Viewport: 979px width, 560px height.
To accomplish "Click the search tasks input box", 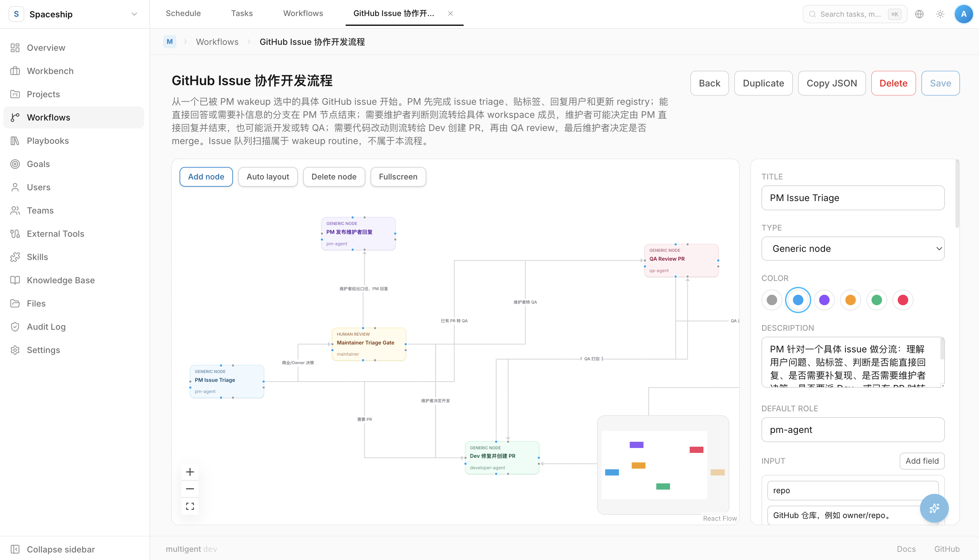I will tap(855, 14).
